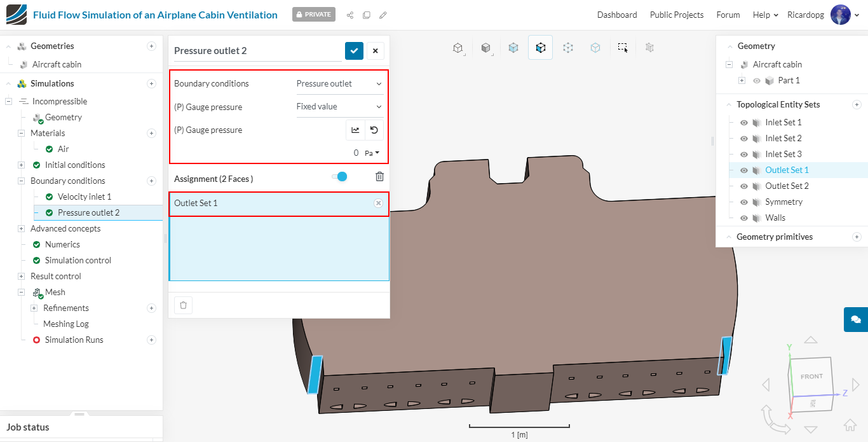Open the gauge pressure Fixed value dropdown

(x=339, y=107)
